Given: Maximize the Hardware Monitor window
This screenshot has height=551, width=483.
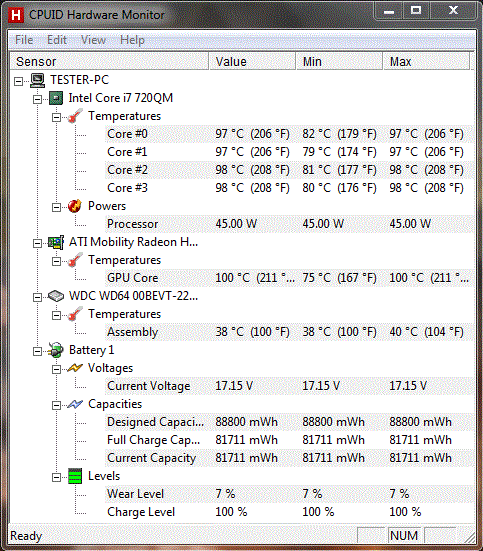Looking at the screenshot, I should pos(416,11).
